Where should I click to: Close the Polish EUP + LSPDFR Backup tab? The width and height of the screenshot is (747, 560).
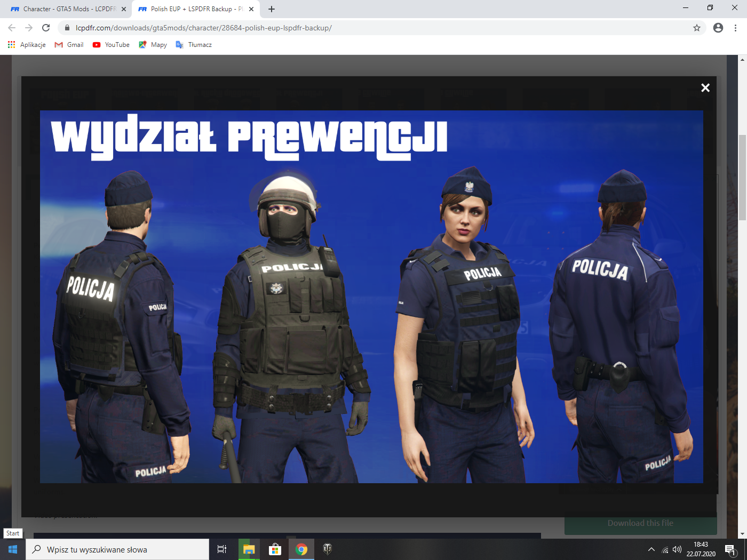(251, 9)
